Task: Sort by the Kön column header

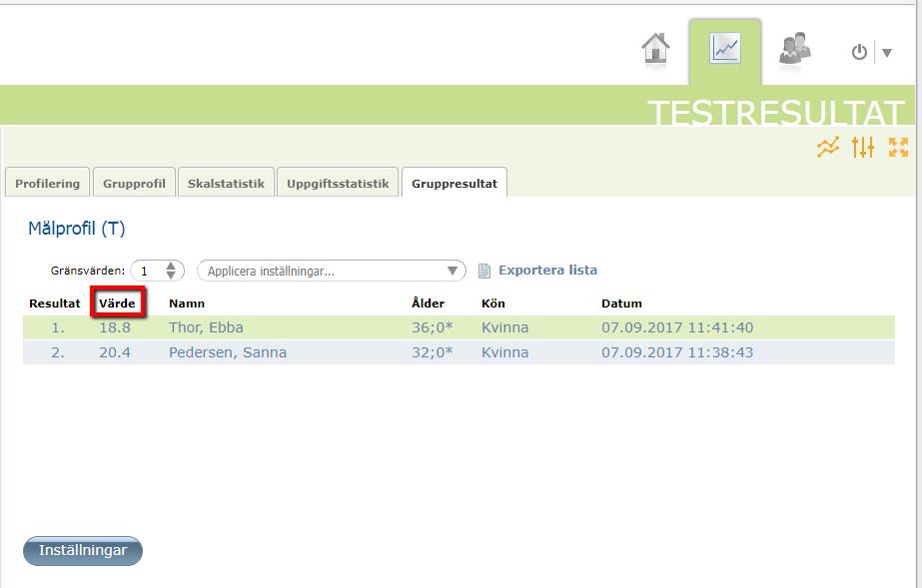Action: [492, 303]
